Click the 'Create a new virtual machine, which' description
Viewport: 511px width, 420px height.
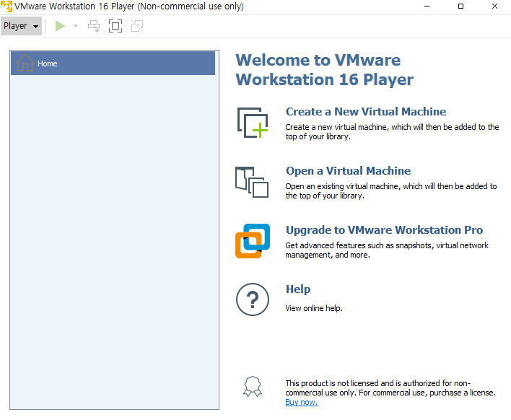tap(392, 131)
